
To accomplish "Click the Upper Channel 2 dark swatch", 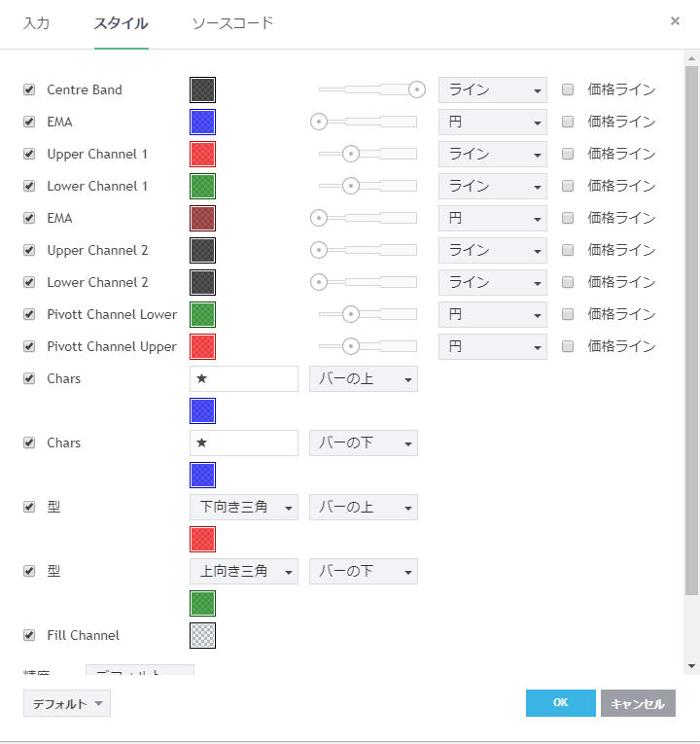I will pyautogui.click(x=202, y=250).
